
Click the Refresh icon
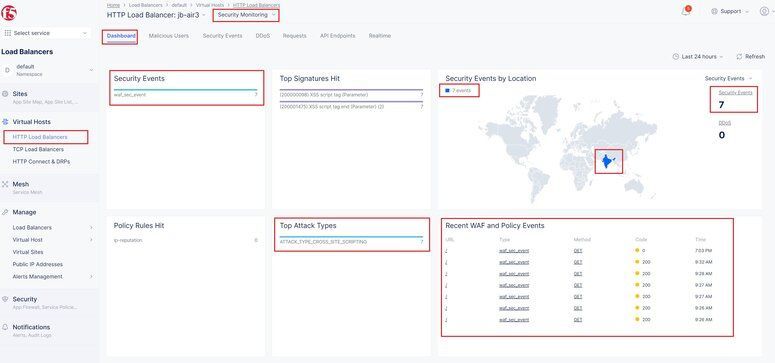(739, 57)
